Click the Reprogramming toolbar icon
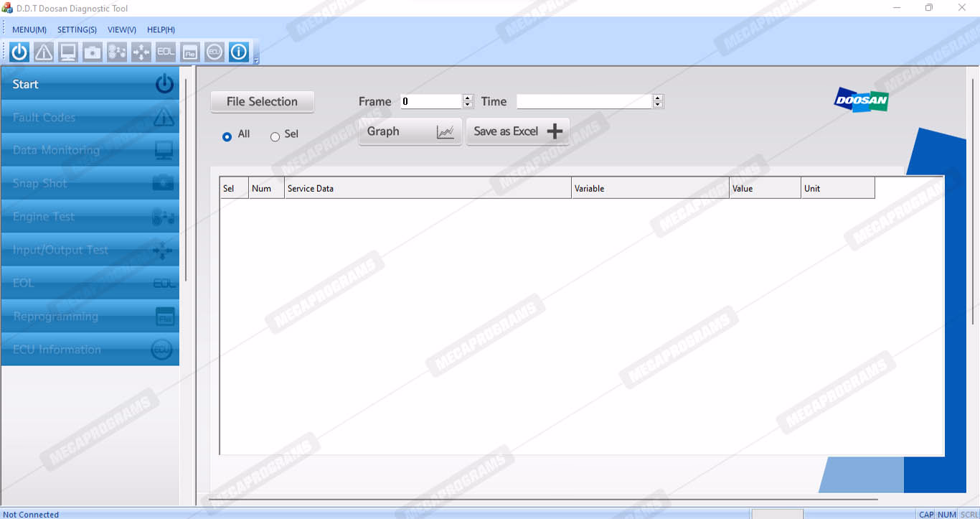 (x=190, y=52)
